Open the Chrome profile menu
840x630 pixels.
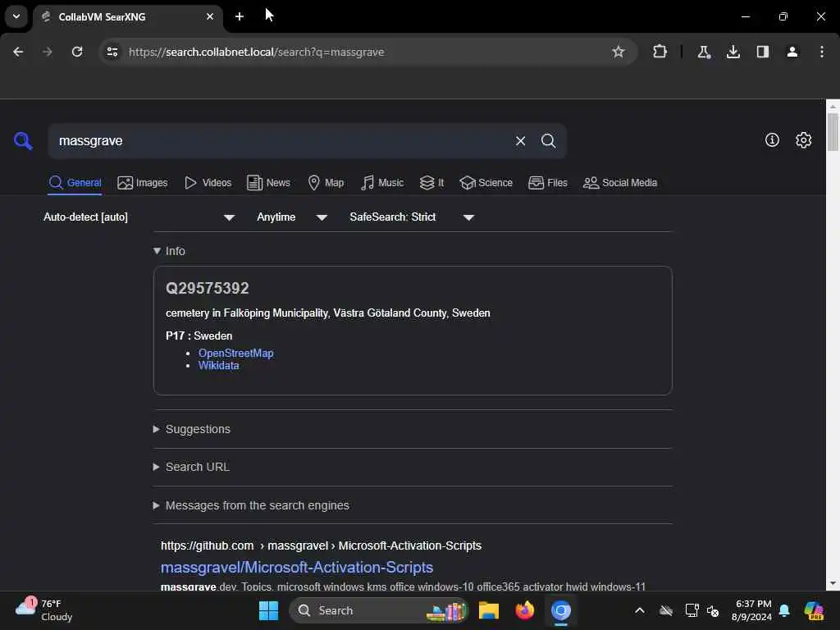coord(792,52)
